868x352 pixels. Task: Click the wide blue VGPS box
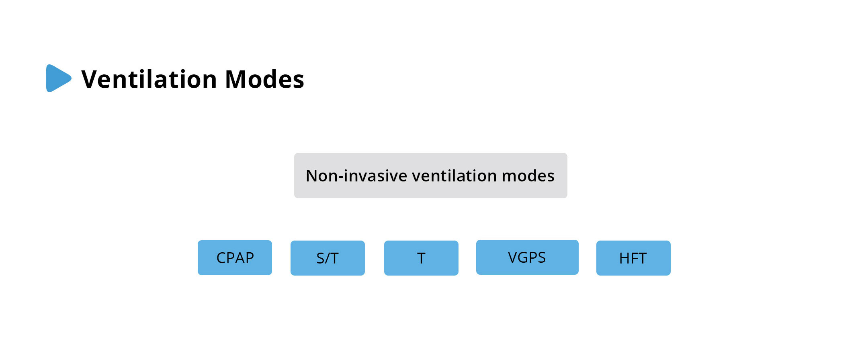pos(527,257)
